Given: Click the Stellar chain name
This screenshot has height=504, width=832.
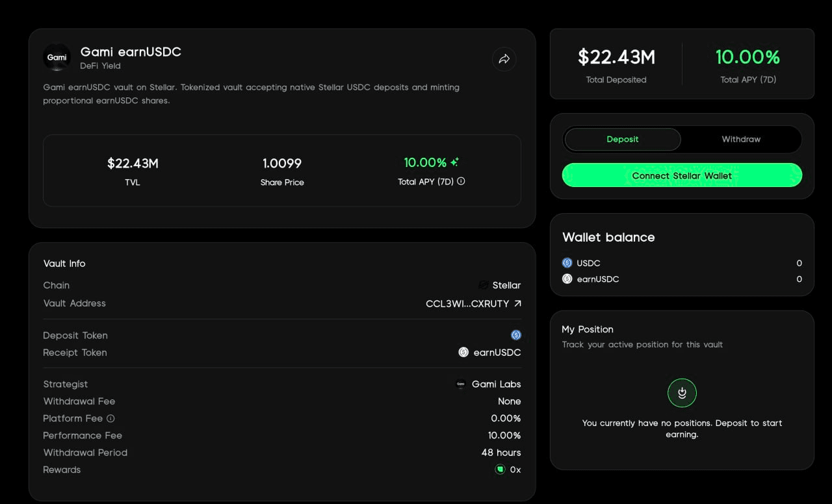Looking at the screenshot, I should click(x=506, y=285).
